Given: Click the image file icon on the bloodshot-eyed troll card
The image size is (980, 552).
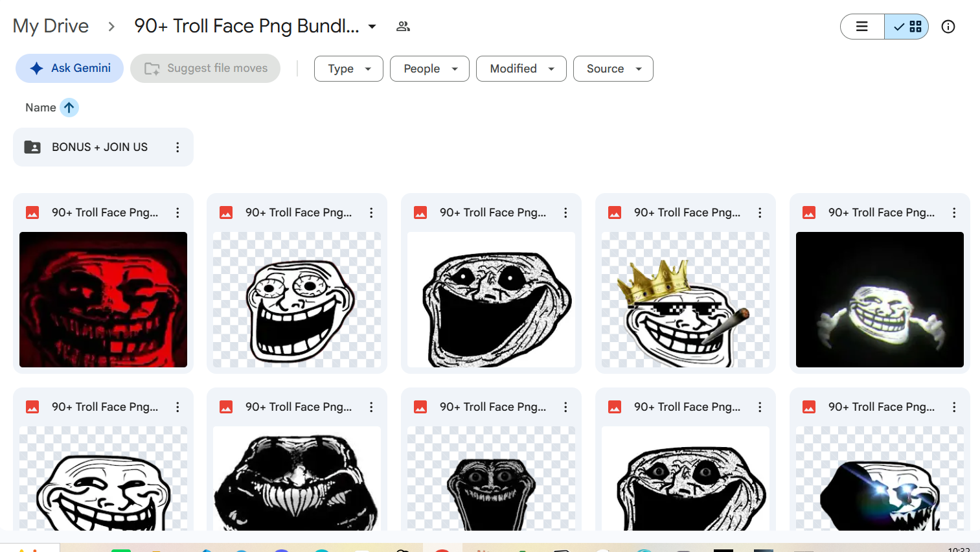Looking at the screenshot, I should point(226,213).
